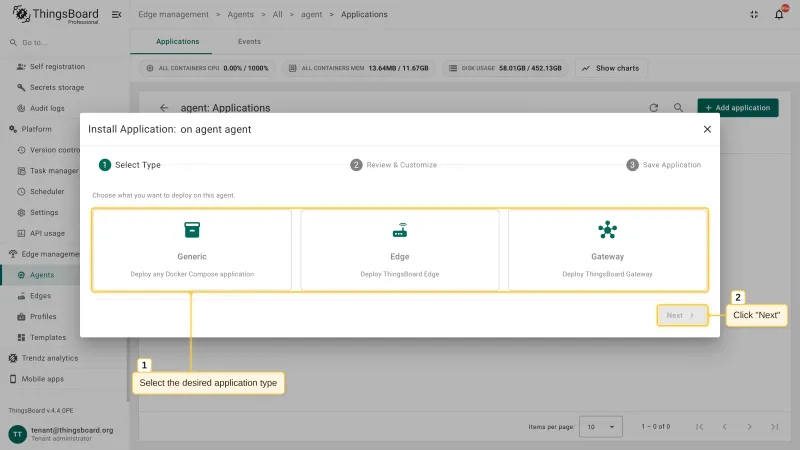The height and width of the screenshot is (450, 800).
Task: Open Trendz analytics in sidebar
Action: click(x=49, y=358)
